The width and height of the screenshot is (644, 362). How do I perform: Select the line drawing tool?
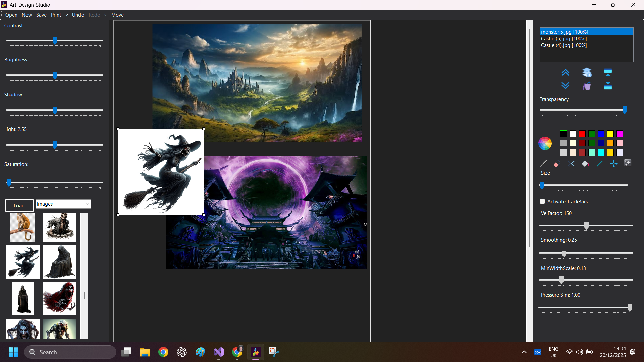click(x=600, y=164)
